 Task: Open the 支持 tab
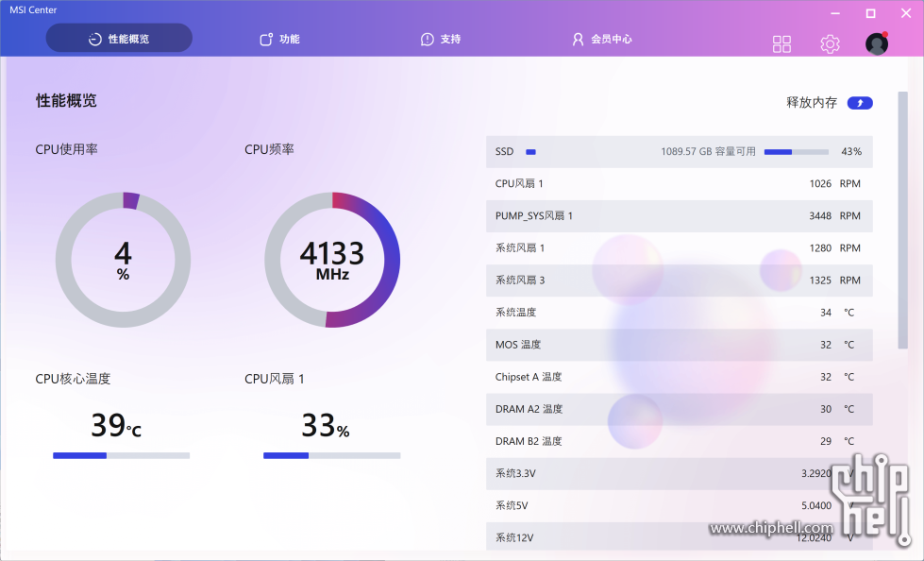coord(441,39)
